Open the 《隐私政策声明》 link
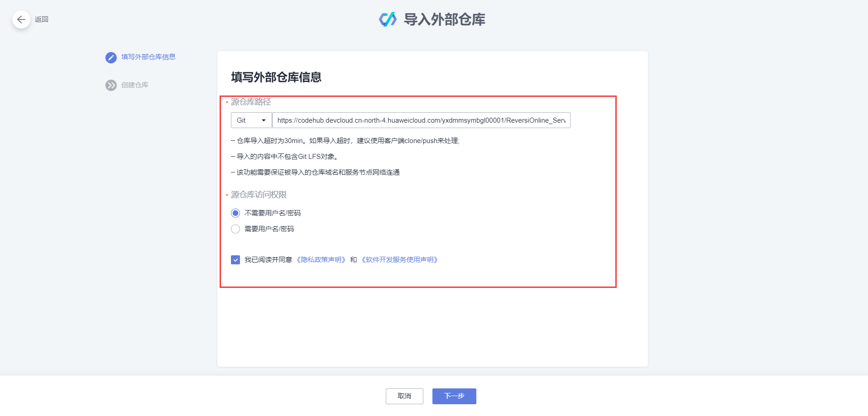This screenshot has height=416, width=868. pyautogui.click(x=321, y=260)
